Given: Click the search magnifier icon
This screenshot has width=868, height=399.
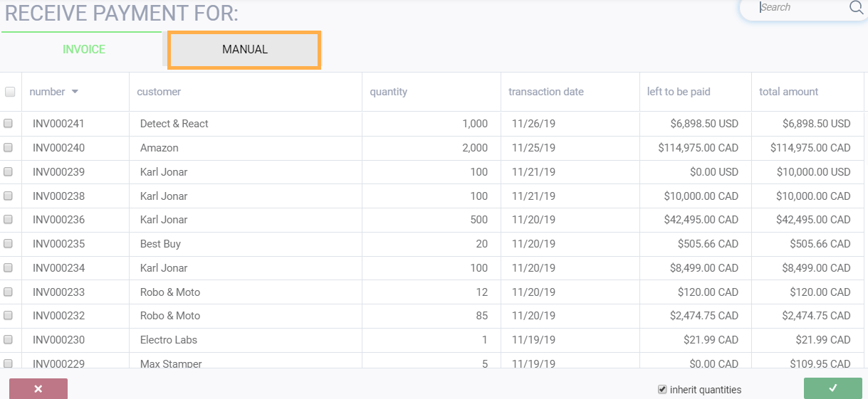Looking at the screenshot, I should pyautogui.click(x=856, y=8).
